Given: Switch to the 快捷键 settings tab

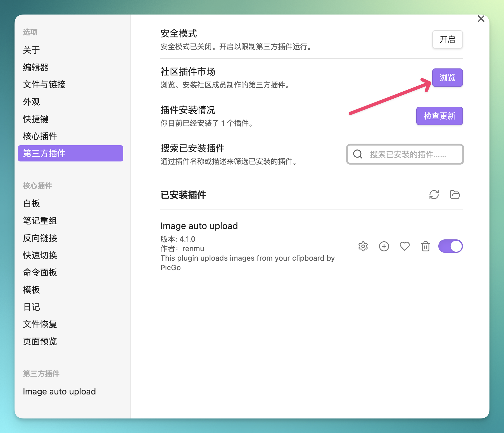Looking at the screenshot, I should click(x=70, y=119).
